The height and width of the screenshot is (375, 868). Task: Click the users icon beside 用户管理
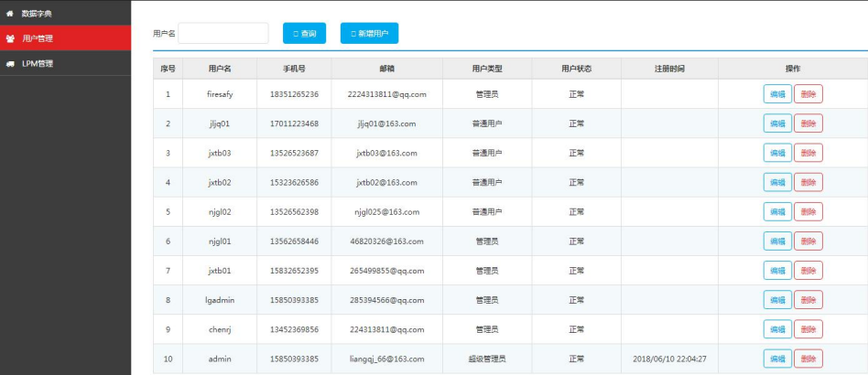(10, 38)
